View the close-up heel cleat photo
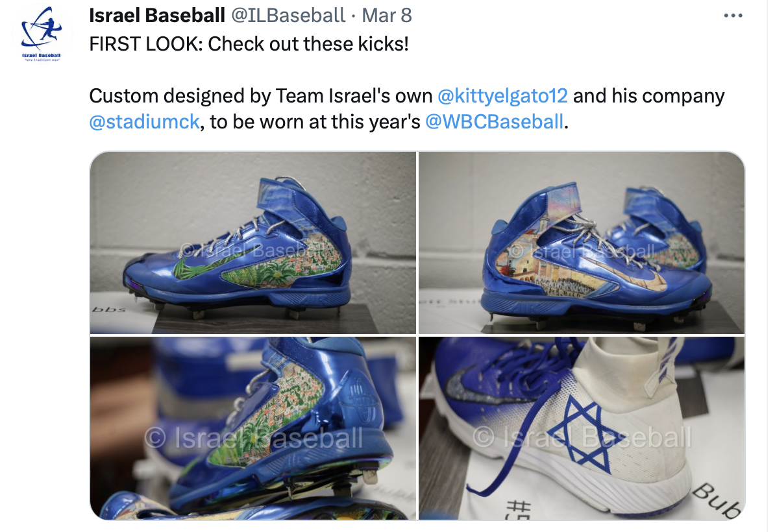The height and width of the screenshot is (532, 775). click(x=253, y=428)
